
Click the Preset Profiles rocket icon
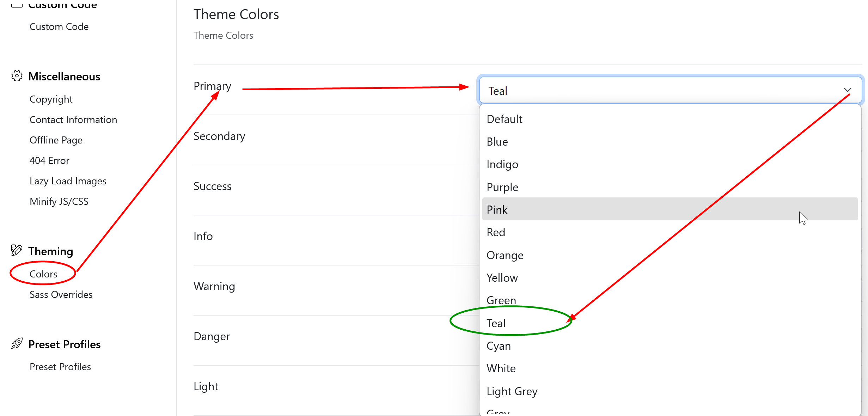[x=17, y=343]
